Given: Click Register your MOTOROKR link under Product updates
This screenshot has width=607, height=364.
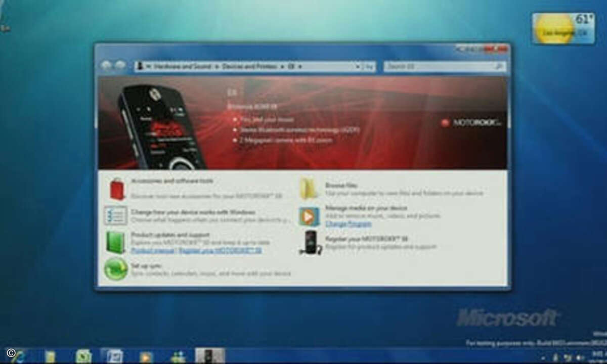Looking at the screenshot, I should point(221,250).
